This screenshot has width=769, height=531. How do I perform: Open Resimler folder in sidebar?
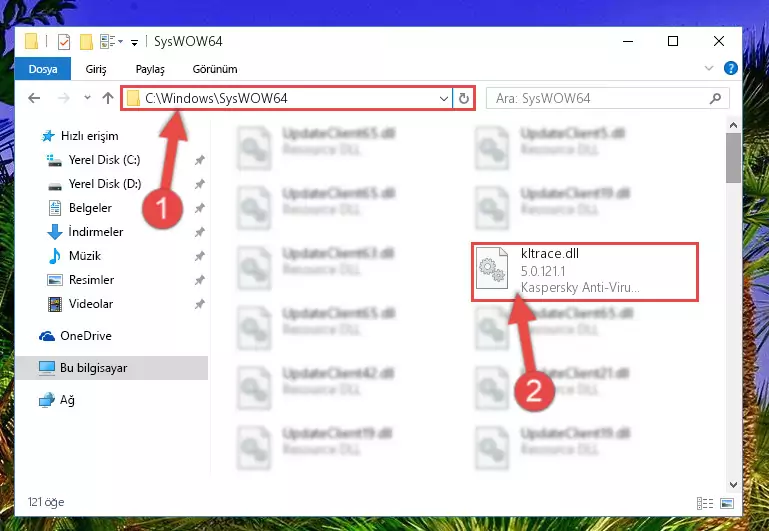[x=91, y=280]
